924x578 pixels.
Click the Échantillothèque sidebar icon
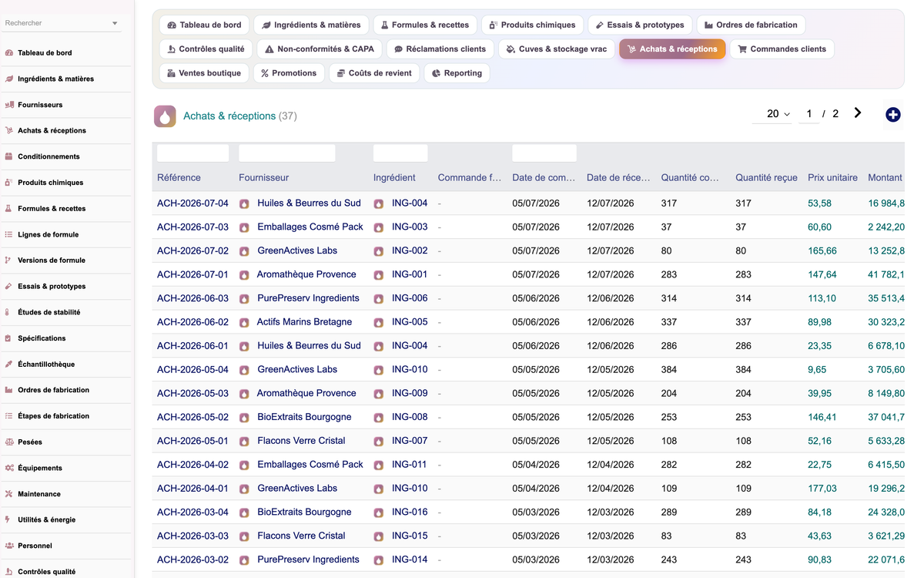coord(9,365)
